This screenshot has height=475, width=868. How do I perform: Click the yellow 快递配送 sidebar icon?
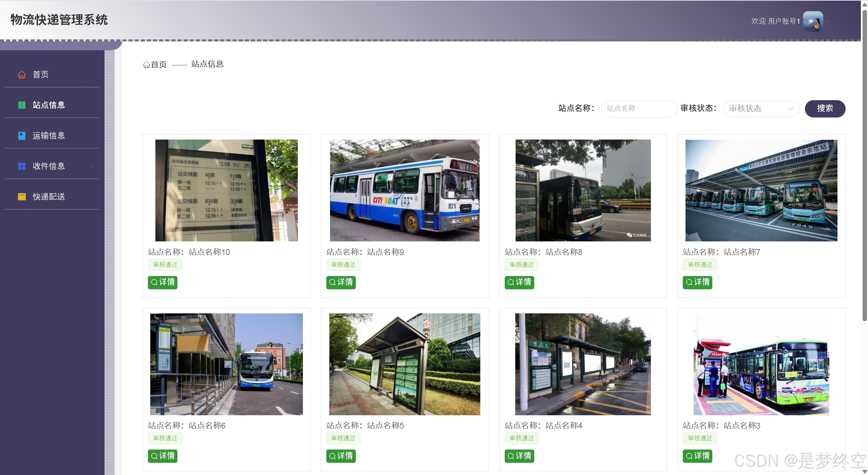click(22, 197)
